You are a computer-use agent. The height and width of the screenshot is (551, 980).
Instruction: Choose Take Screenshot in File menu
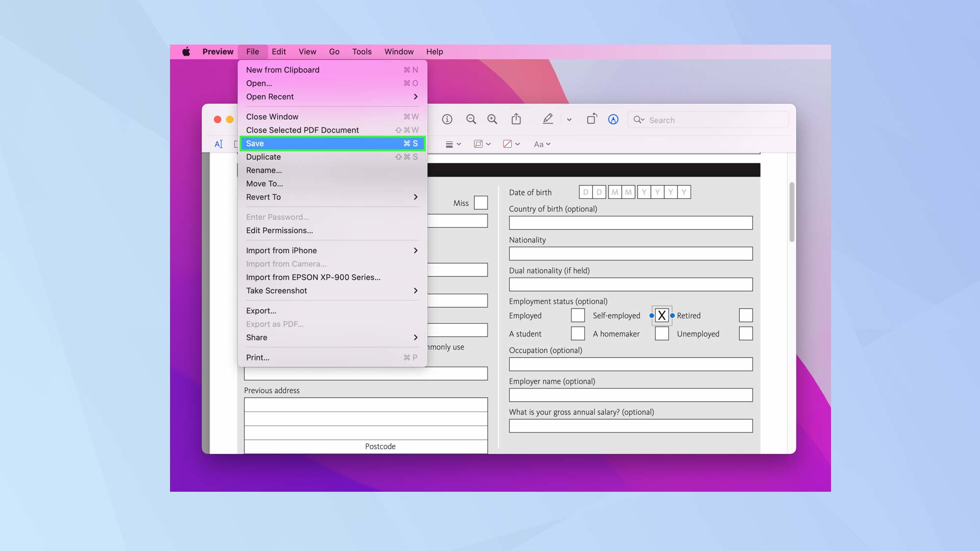pyautogui.click(x=276, y=290)
